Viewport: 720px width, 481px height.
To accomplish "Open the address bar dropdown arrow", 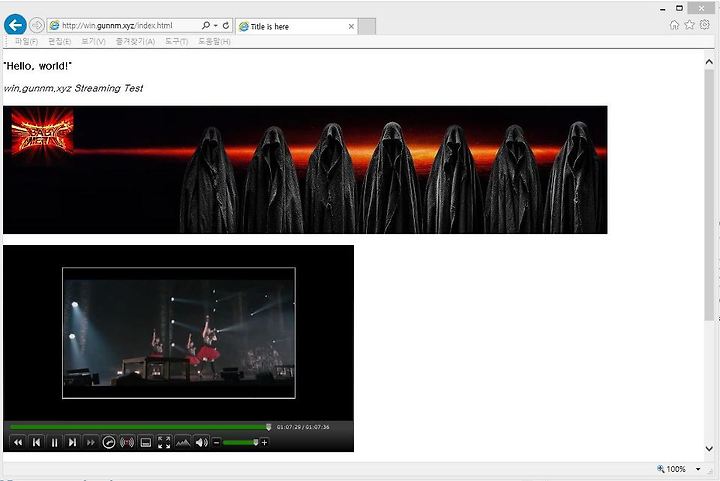I will point(216,26).
